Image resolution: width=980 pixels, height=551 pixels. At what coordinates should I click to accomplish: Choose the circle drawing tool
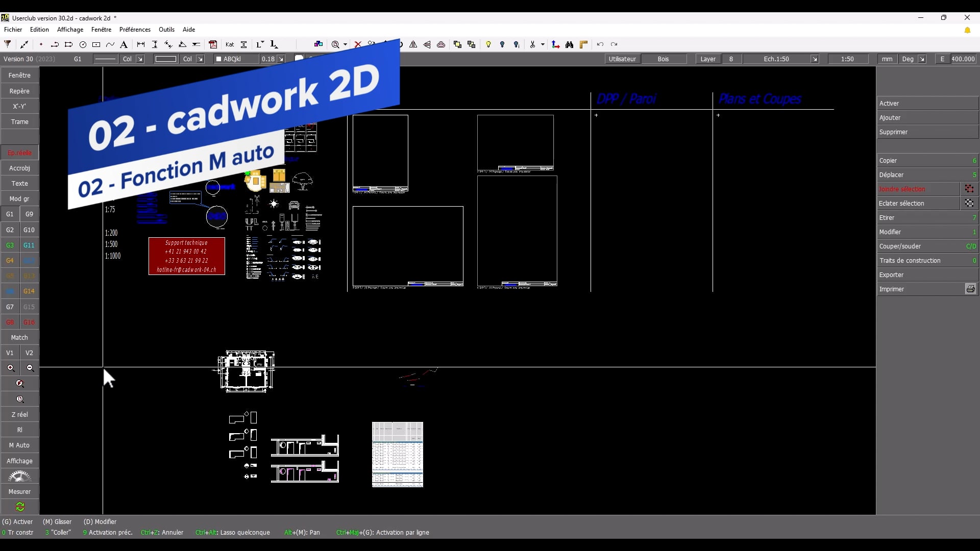coord(83,44)
